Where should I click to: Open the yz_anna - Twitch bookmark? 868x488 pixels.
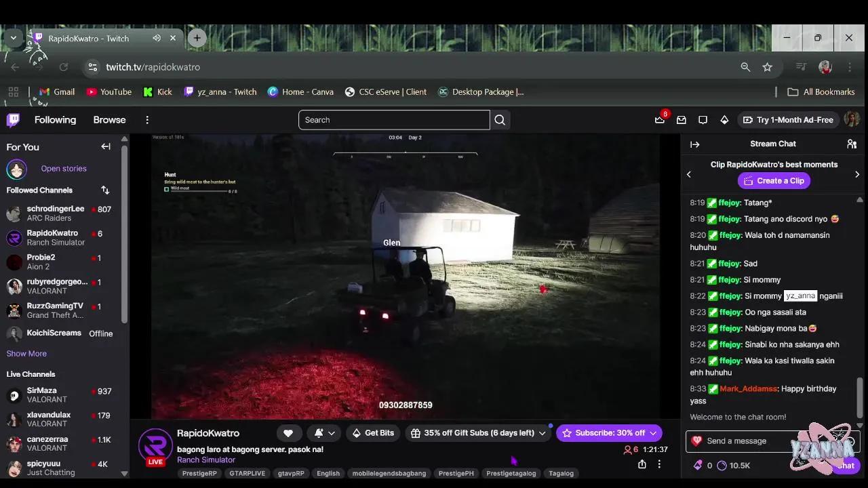(x=220, y=92)
